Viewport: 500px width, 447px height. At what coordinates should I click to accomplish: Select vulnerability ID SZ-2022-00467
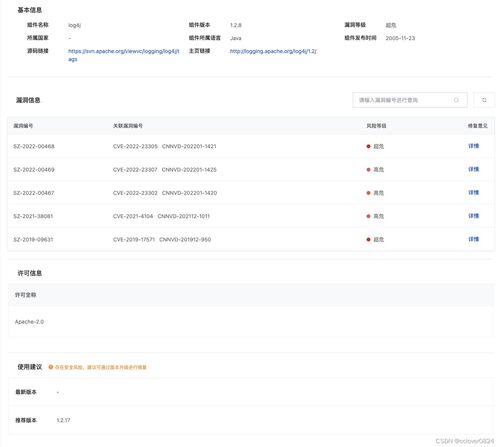point(34,193)
